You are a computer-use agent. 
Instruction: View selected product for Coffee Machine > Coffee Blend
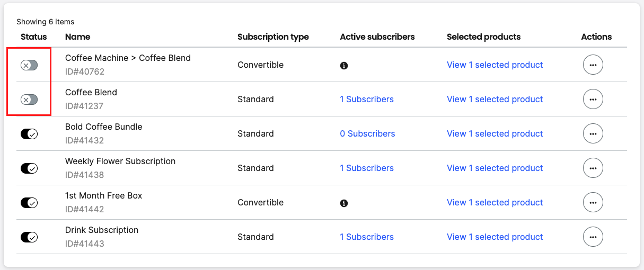pyautogui.click(x=495, y=65)
